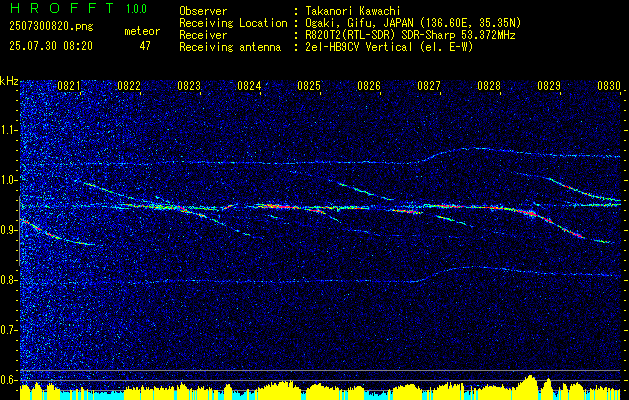
Task: Click the 1.0 kHz axis label
Action: 8,180
